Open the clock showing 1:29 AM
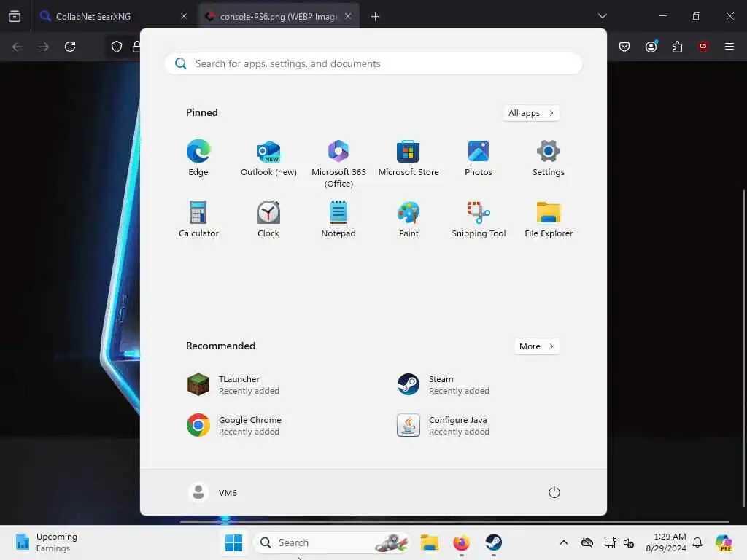The height and width of the screenshot is (560, 747). pyautogui.click(x=665, y=542)
